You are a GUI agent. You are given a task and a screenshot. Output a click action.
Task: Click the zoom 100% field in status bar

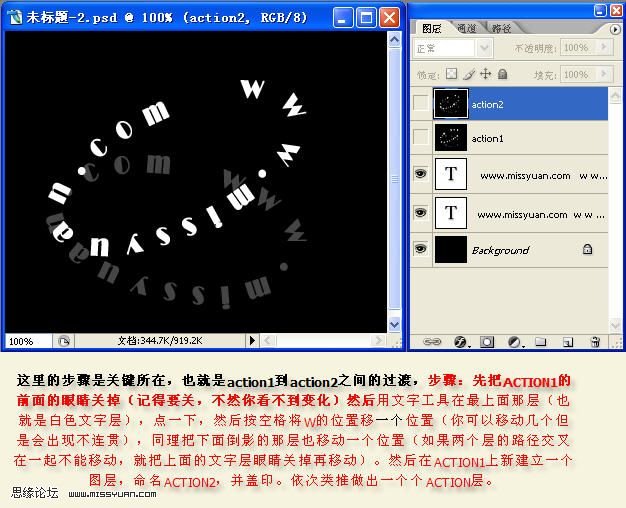click(28, 341)
